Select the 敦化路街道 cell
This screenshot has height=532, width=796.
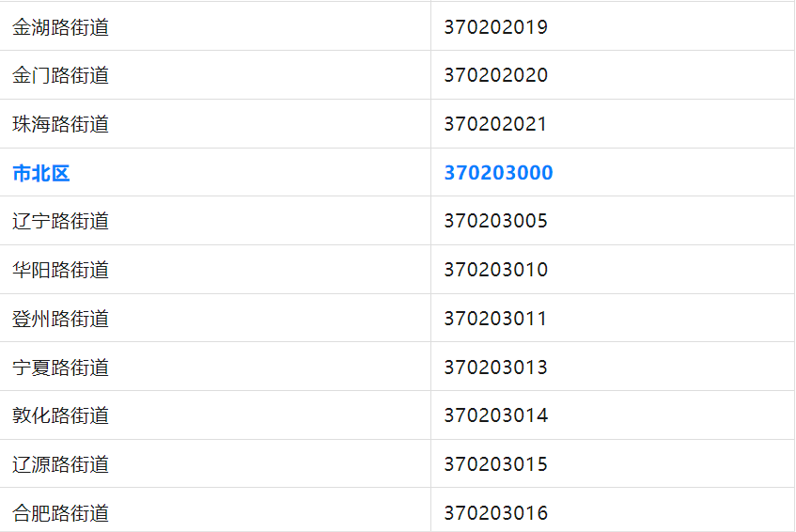click(x=61, y=415)
